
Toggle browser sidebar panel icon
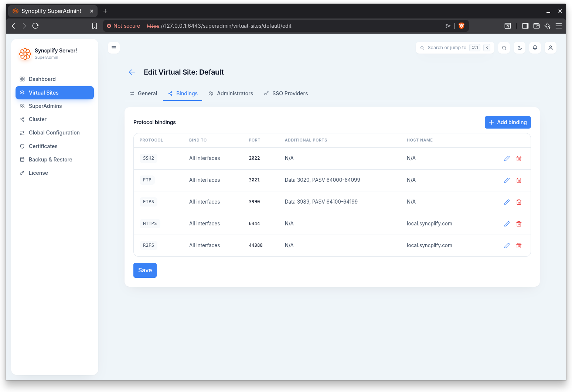pos(525,26)
